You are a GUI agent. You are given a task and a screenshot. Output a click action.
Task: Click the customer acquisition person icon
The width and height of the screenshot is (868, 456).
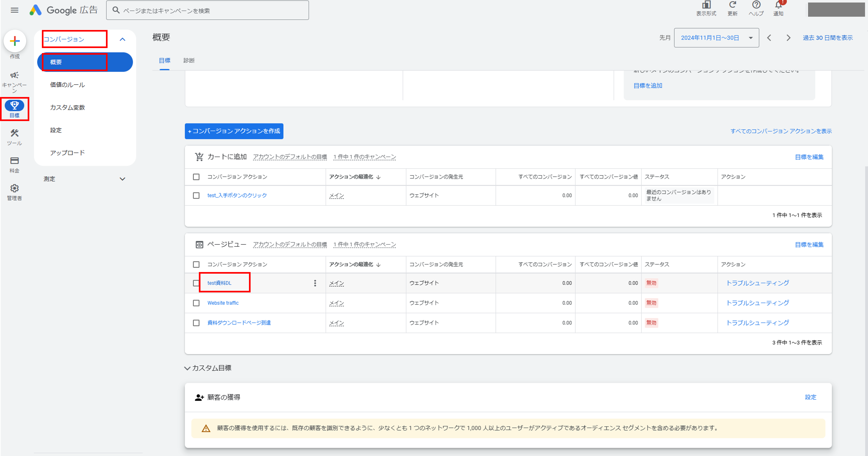tap(200, 397)
